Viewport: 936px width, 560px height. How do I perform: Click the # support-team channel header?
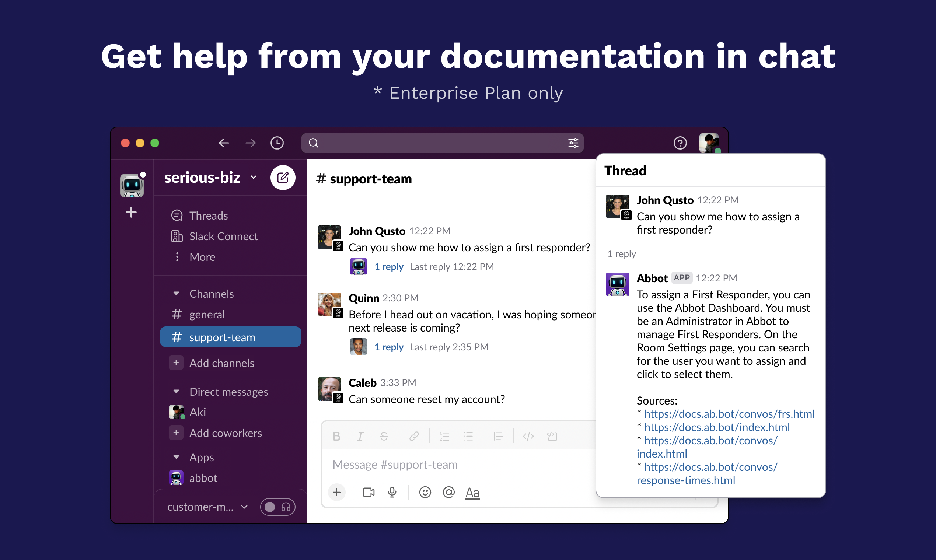pyautogui.click(x=364, y=178)
